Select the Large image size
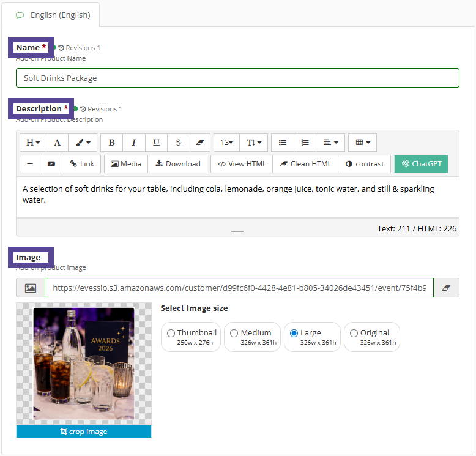The image size is (476, 456). (312, 337)
